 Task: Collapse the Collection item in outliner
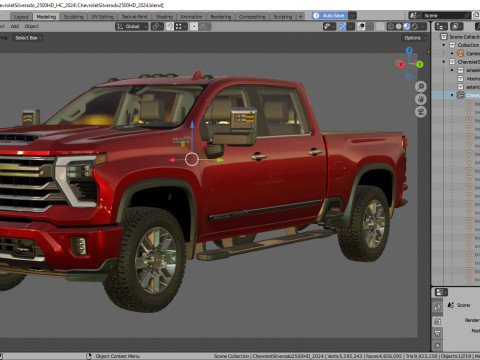[444, 45]
